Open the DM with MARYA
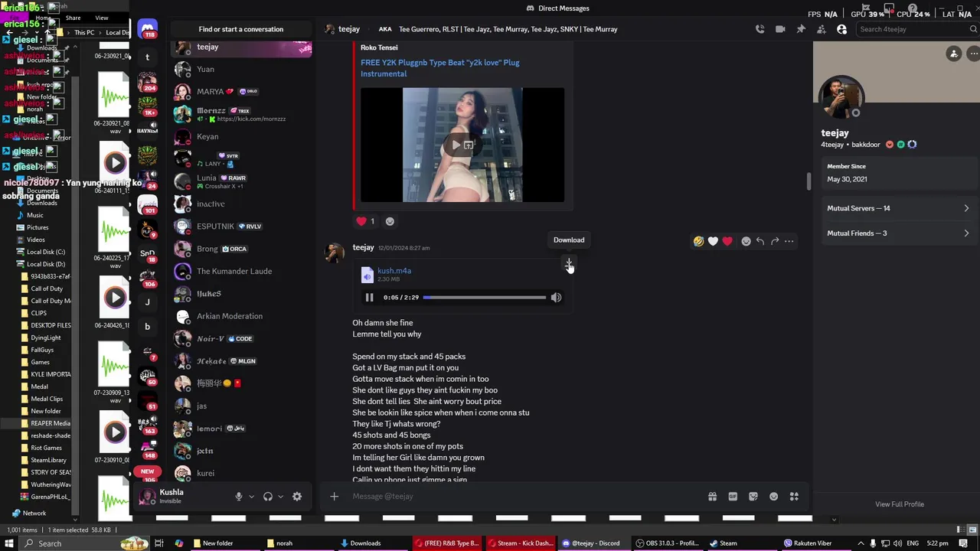980x551 pixels. (x=241, y=92)
